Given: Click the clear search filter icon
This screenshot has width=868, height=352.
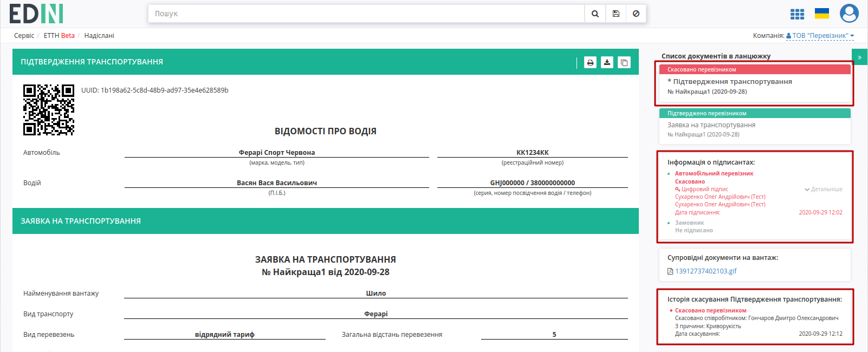Looking at the screenshot, I should coord(636,14).
